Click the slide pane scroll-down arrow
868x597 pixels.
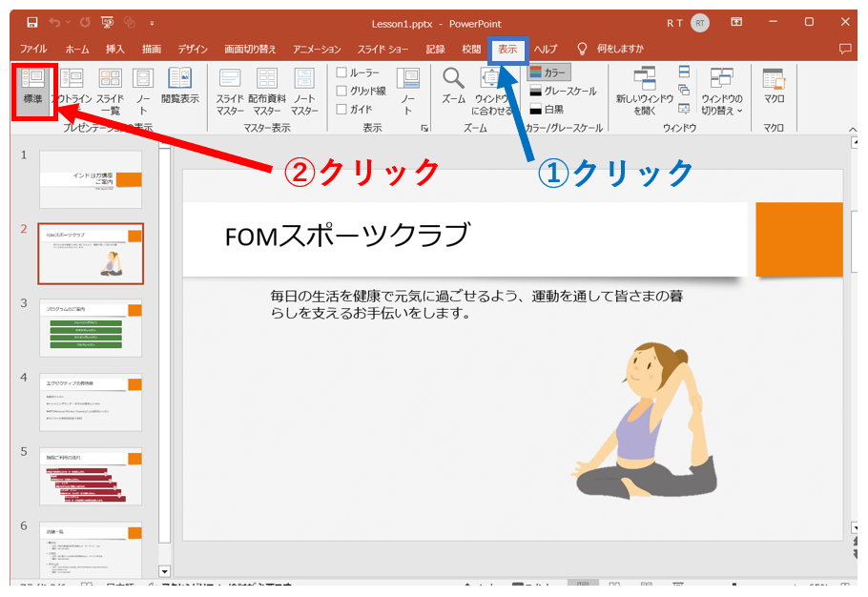(854, 527)
